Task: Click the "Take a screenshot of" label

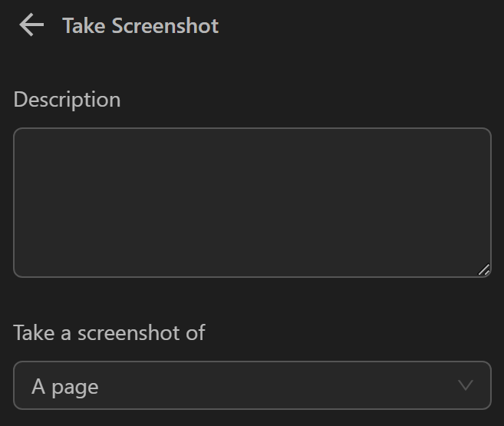Action: coord(109,332)
